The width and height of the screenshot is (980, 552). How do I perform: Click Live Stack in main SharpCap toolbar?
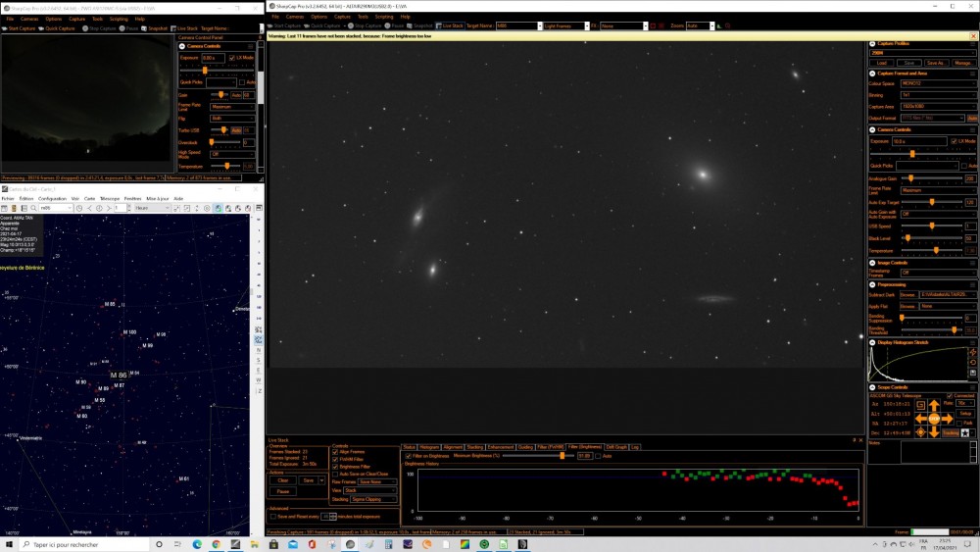coord(450,25)
